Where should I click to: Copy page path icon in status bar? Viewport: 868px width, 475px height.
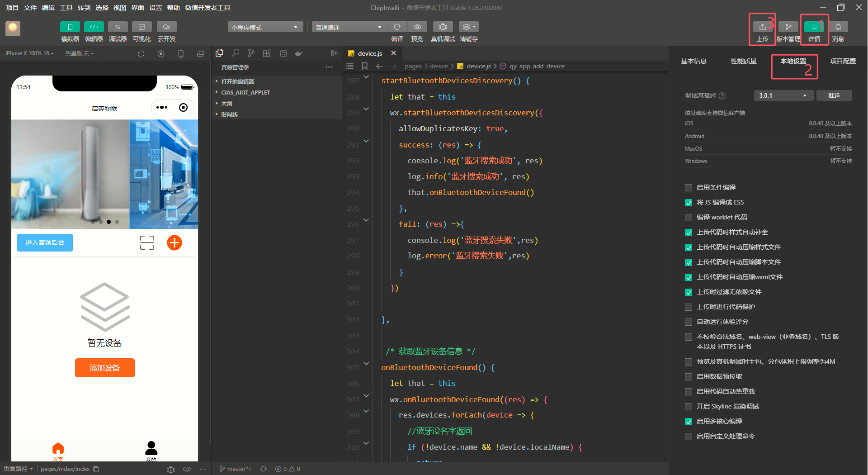[96, 469]
